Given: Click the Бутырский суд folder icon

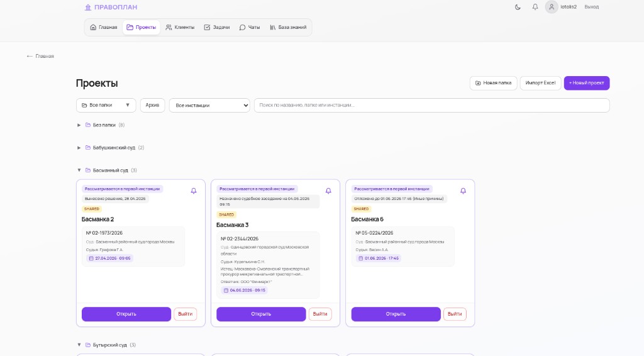Looking at the screenshot, I should click(88, 345).
